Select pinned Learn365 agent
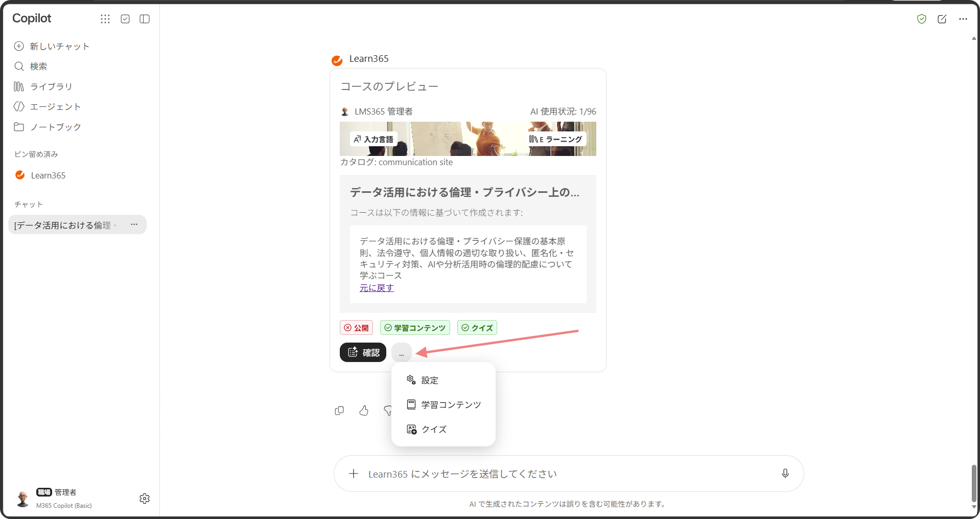 (x=40, y=175)
